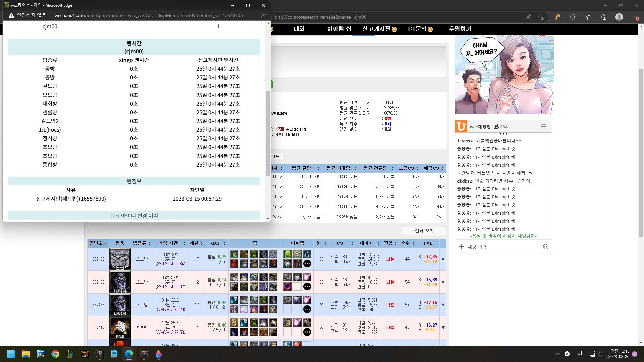Open Microsoft Edge from the taskbar
This screenshot has height=362, width=644.
pos(129,354)
